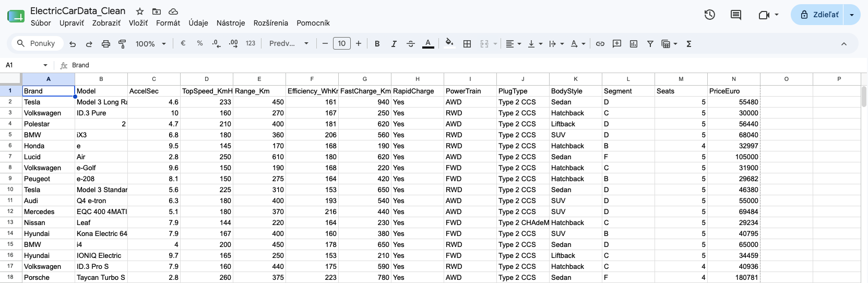Click the font size field

(342, 43)
